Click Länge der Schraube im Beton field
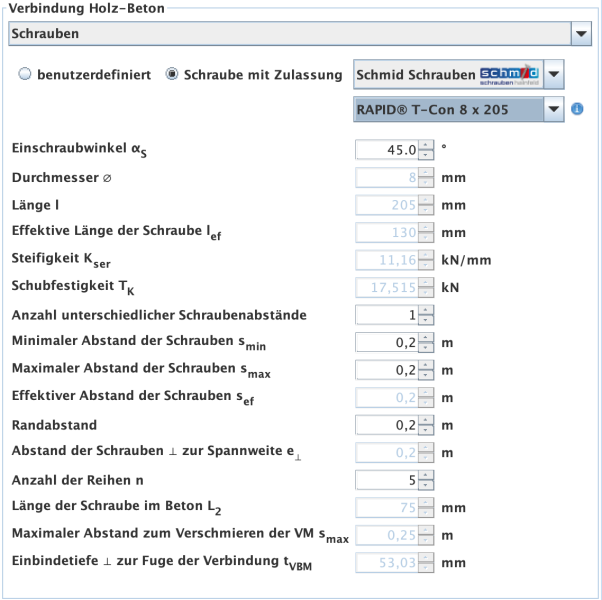This screenshot has width=602, height=600. click(387, 507)
